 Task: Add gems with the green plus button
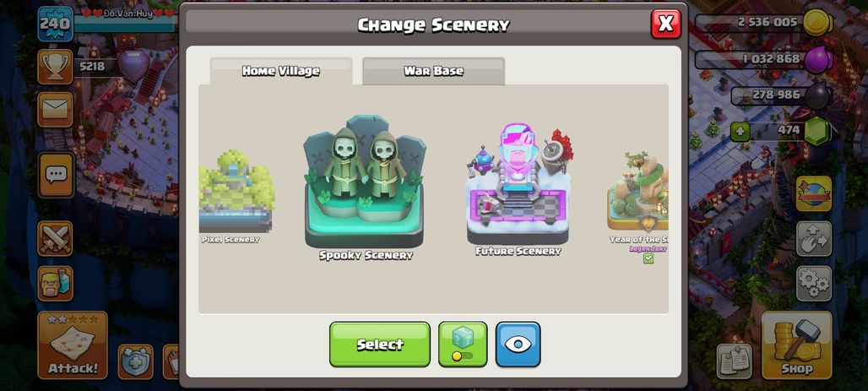[x=739, y=131]
